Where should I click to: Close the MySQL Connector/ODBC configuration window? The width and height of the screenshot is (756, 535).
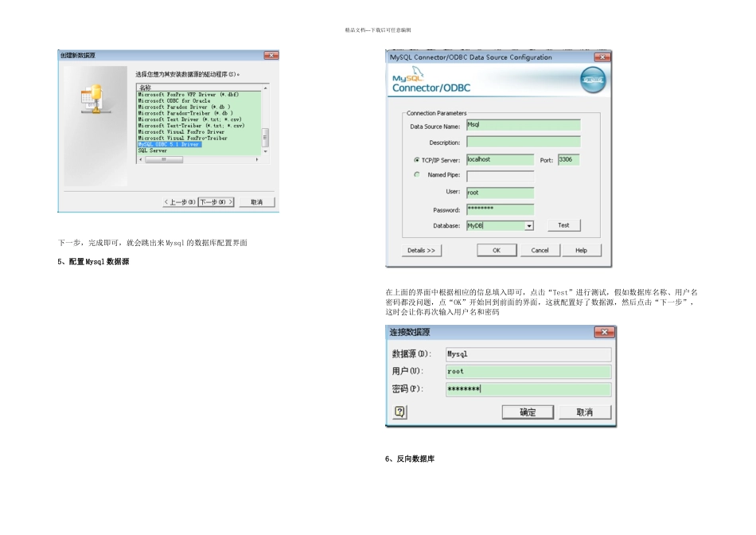[x=602, y=57]
